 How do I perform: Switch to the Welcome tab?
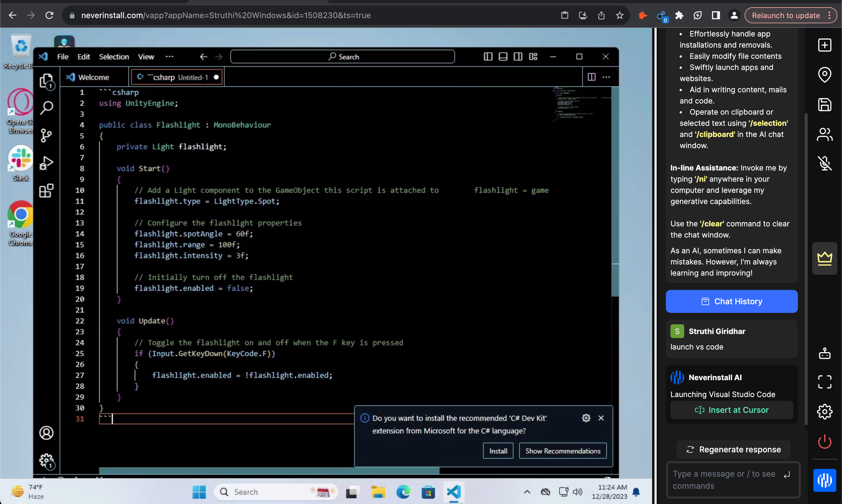(93, 77)
